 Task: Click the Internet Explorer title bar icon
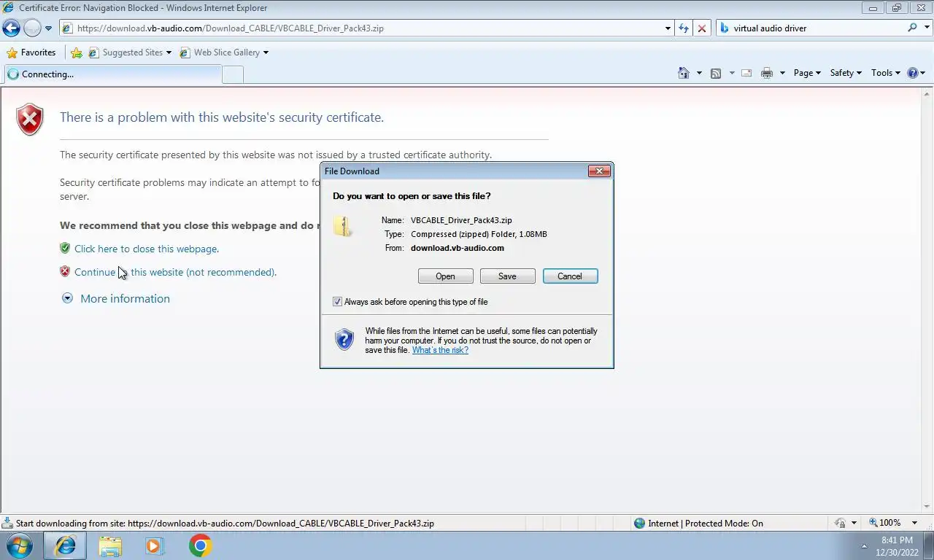(9, 7)
